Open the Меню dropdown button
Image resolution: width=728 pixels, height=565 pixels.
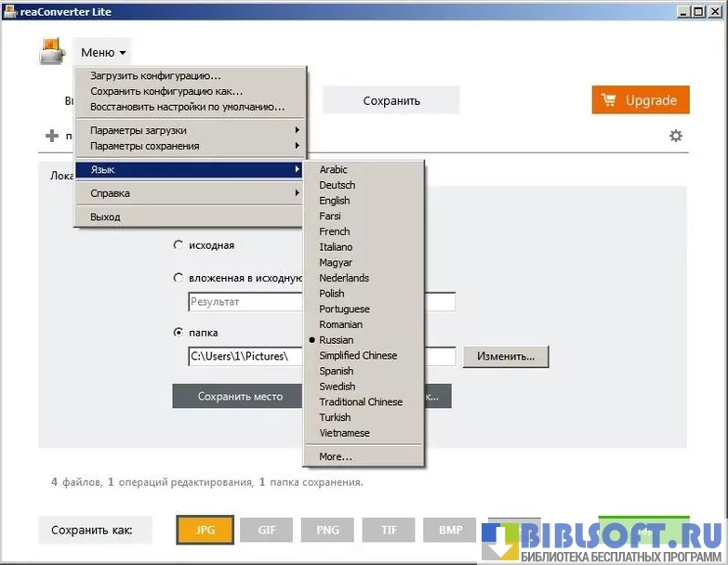(x=102, y=53)
